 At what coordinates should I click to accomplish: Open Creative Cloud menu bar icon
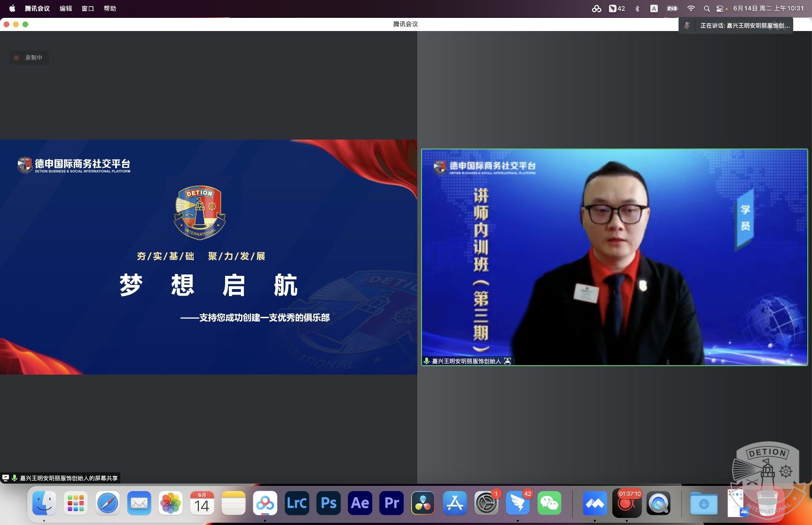[596, 8]
